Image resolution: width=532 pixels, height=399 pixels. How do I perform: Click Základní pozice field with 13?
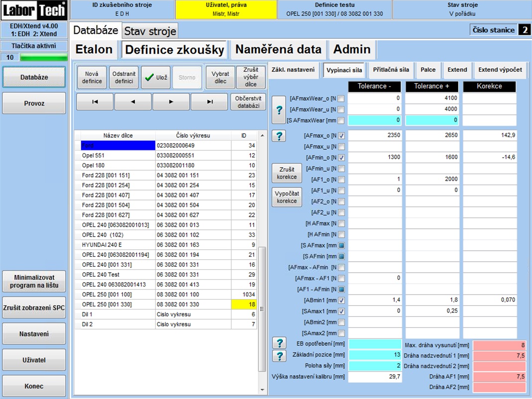pyautogui.click(x=375, y=355)
